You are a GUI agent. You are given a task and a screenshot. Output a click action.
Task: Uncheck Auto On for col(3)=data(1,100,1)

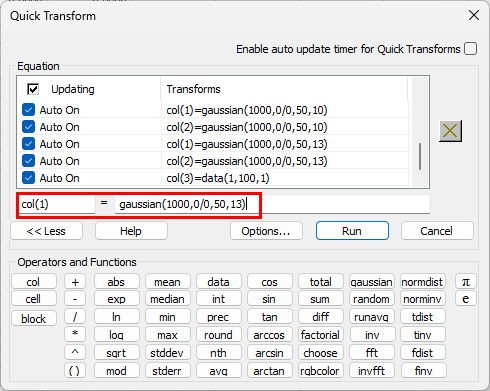click(28, 178)
